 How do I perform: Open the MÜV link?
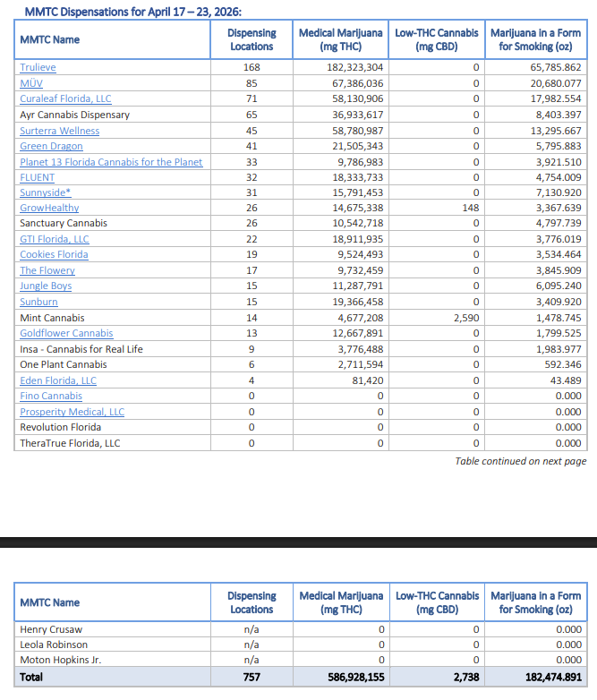pyautogui.click(x=31, y=83)
